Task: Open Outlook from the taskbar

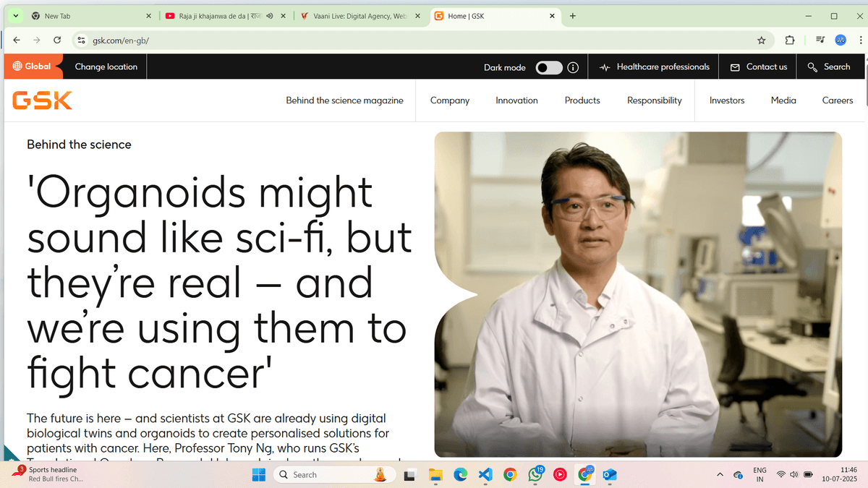Action: tap(609, 474)
